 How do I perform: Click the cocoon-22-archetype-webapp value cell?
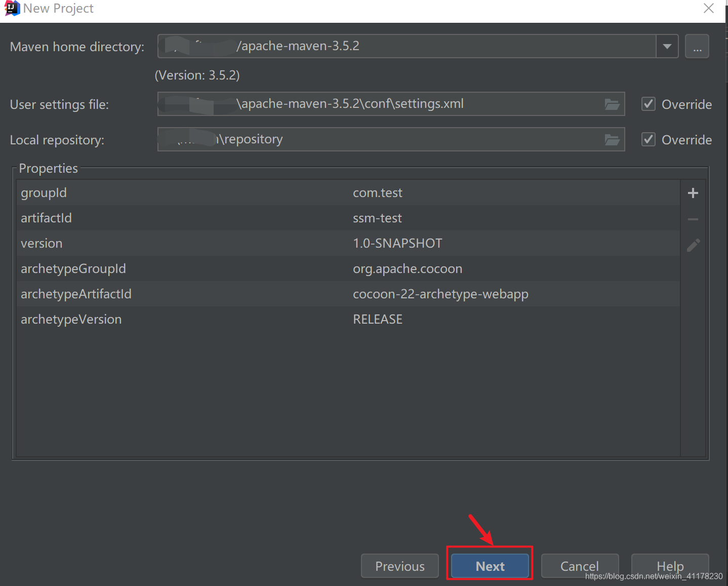click(x=514, y=294)
